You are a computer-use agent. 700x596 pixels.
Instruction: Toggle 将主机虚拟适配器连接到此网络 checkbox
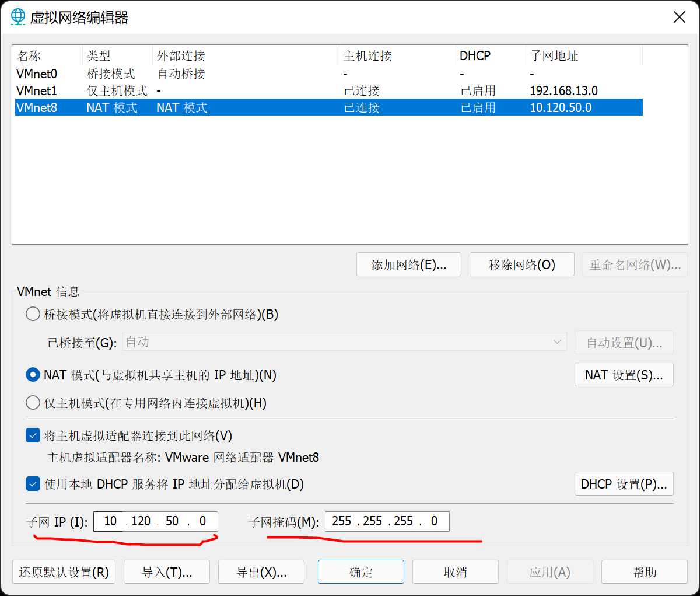(33, 435)
